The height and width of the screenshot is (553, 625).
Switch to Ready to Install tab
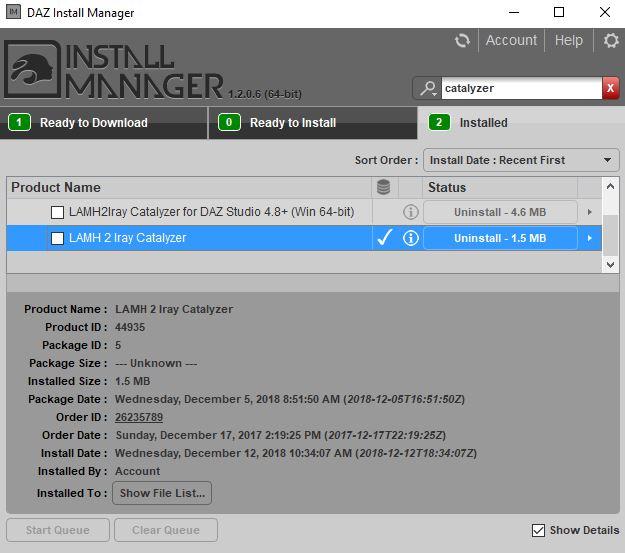pyautogui.click(x=313, y=122)
